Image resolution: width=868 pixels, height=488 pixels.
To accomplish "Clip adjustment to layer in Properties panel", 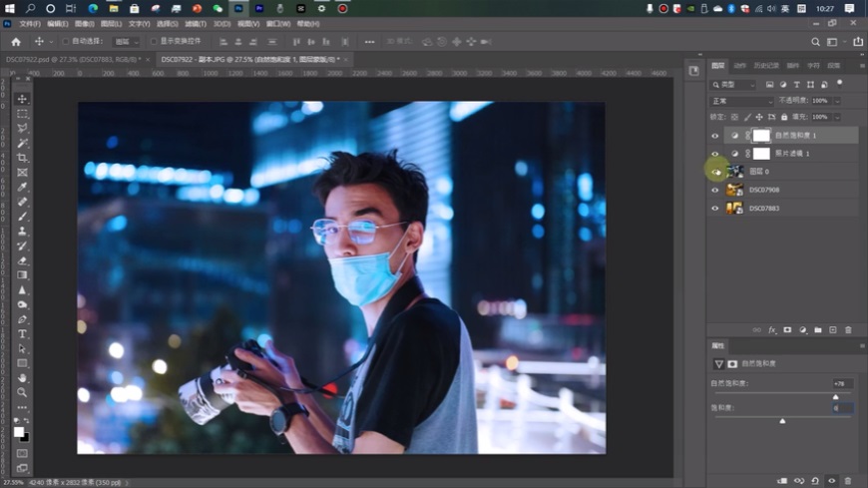I will coord(782,481).
